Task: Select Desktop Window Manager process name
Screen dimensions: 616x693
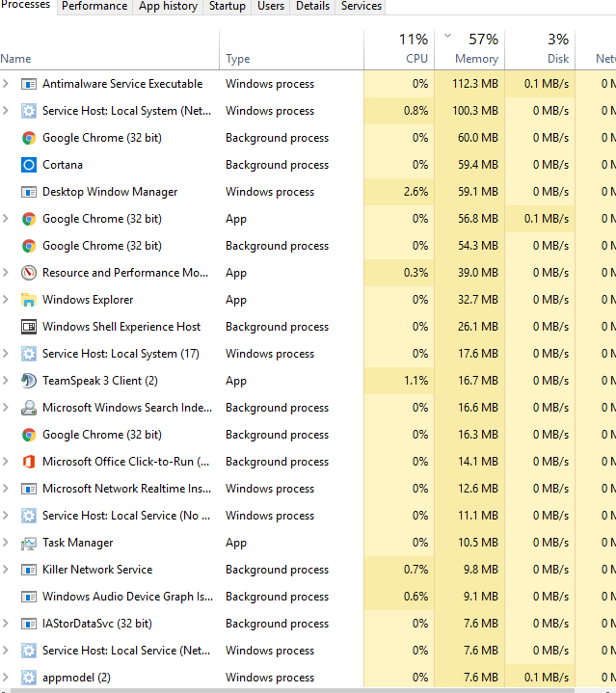Action: pos(110,192)
